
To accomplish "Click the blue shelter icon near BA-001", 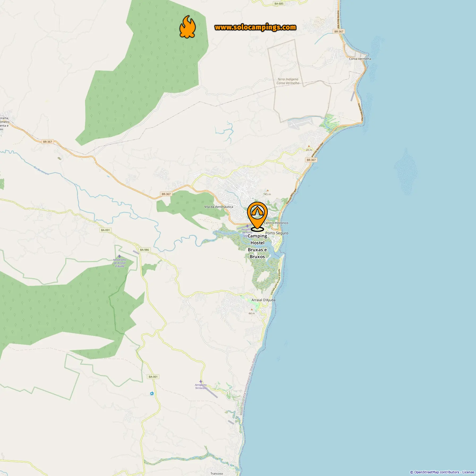I will (x=152, y=394).
